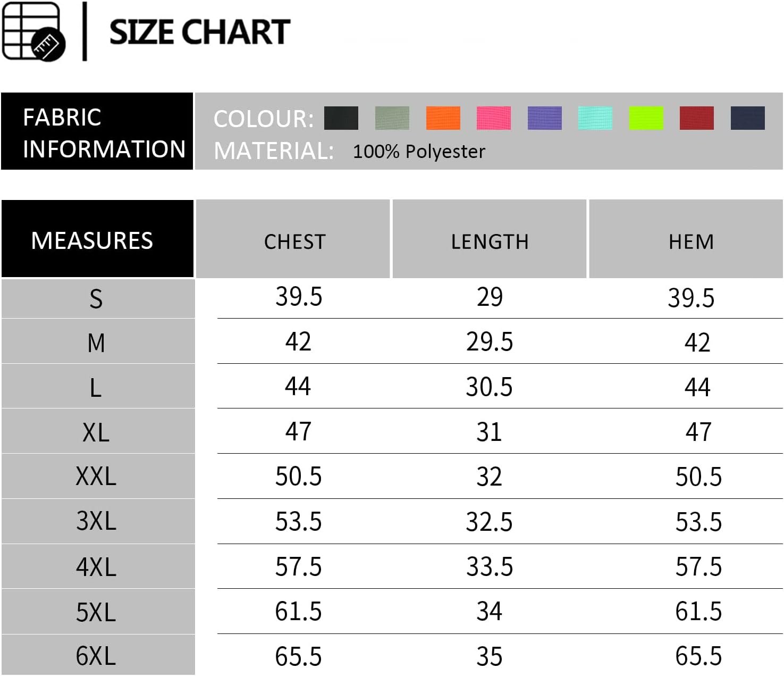Choose the navy blue colour swatch
The width and height of the screenshot is (784, 676).
(747, 118)
